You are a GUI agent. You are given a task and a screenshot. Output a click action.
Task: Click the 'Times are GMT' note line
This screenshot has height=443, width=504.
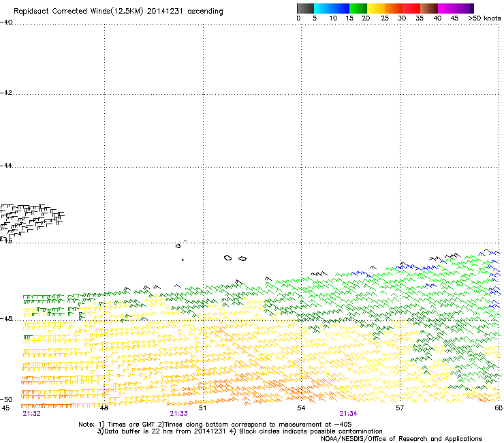pyautogui.click(x=215, y=425)
